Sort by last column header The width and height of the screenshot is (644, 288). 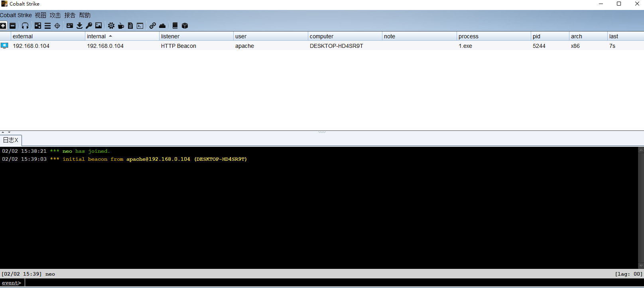(x=626, y=36)
